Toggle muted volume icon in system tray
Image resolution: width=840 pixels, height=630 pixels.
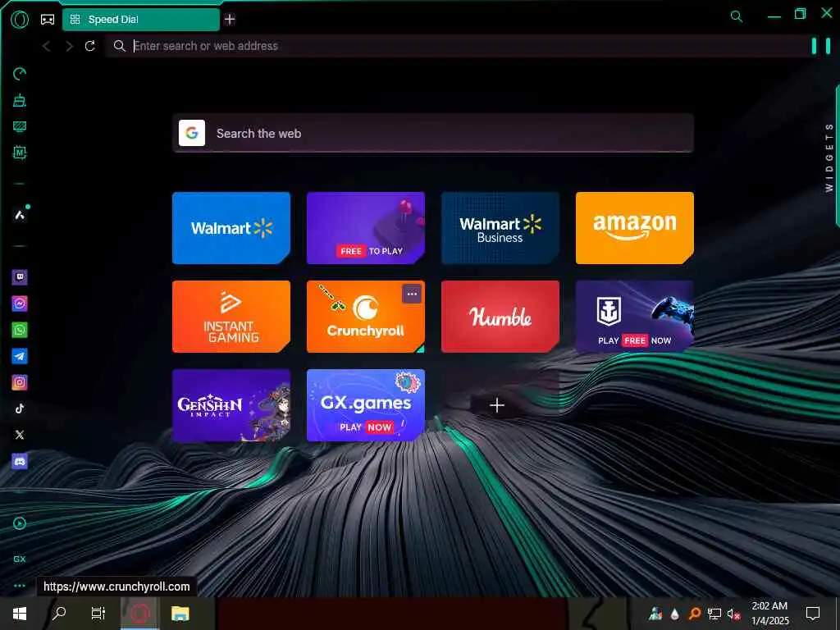pos(733,614)
